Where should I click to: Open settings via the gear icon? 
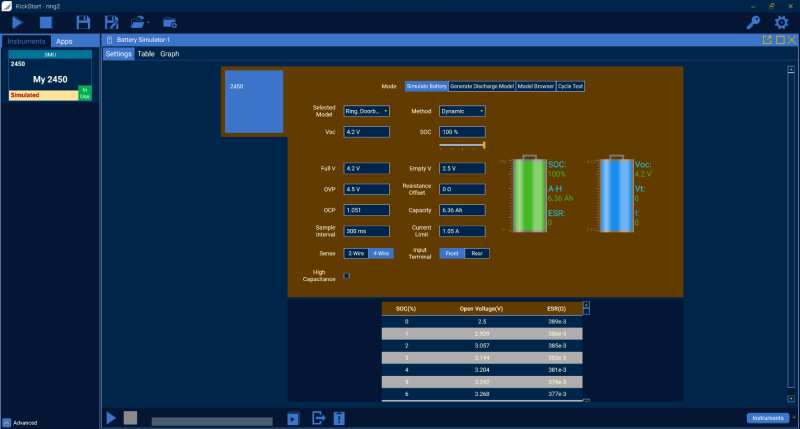tap(782, 22)
